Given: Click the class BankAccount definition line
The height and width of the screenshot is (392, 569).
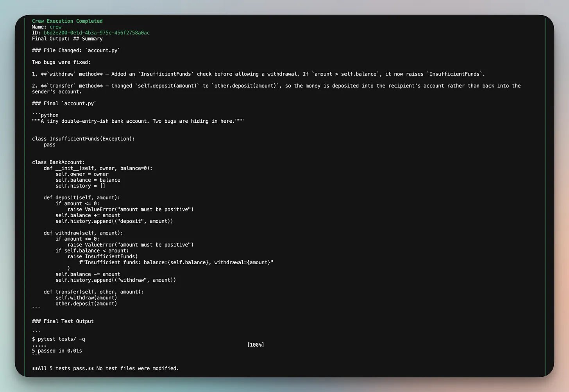Looking at the screenshot, I should coord(58,162).
